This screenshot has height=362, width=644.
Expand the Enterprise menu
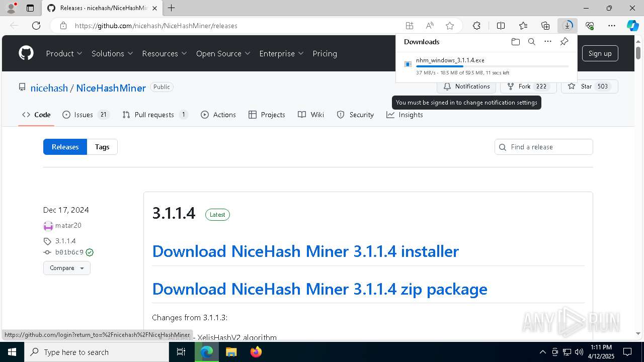[281, 53]
